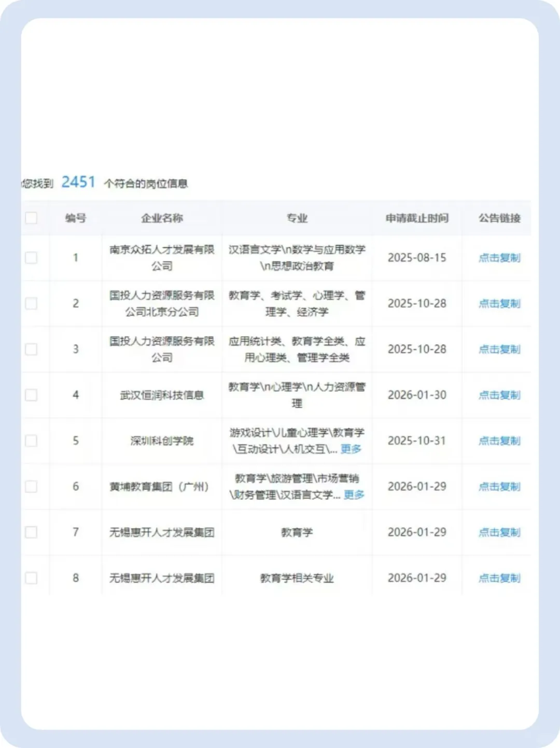
Task: Click the result count 2451
Action: (x=78, y=182)
